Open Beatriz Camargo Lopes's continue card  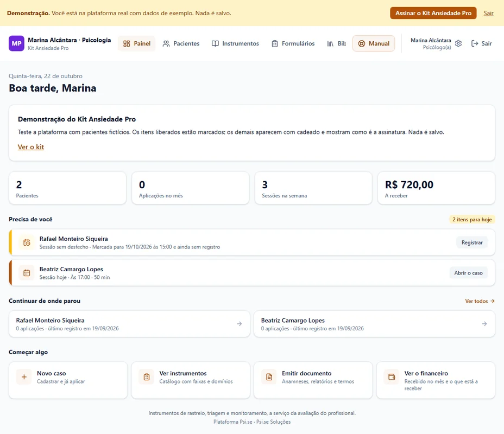coord(374,324)
